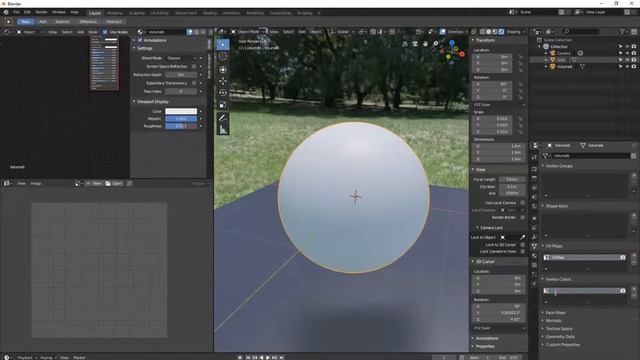This screenshot has height=360, width=640.
Task: Click the Focal Length field in View panel
Action: click(x=512, y=180)
